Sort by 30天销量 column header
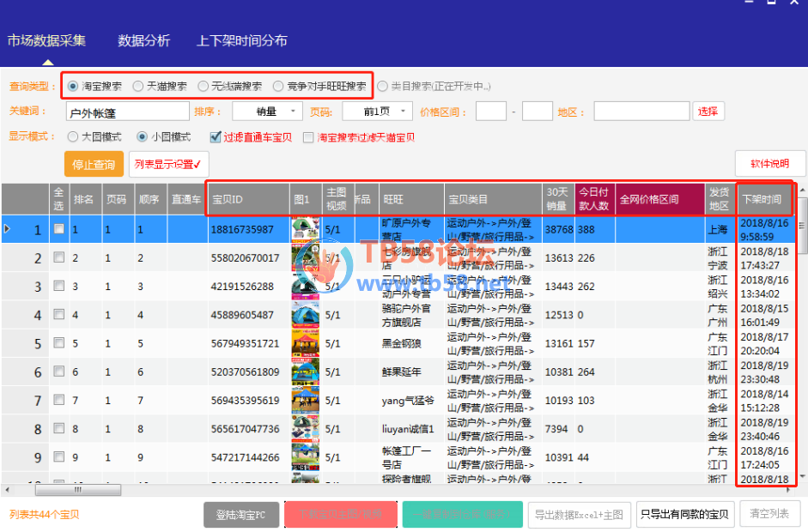This screenshot has height=532, width=808. point(557,199)
